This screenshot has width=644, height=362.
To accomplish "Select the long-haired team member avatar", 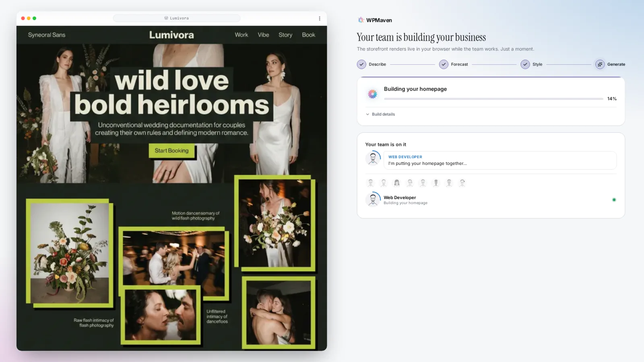I will 397,183.
